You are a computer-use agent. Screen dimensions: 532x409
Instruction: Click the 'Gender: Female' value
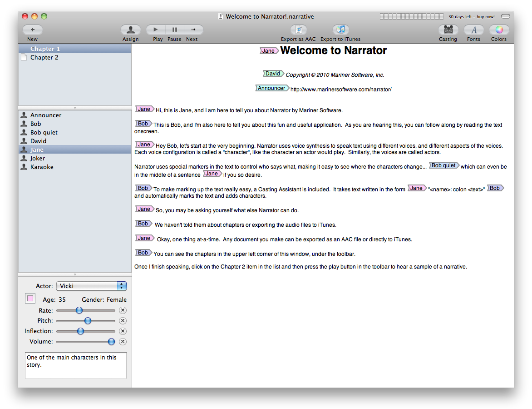pos(104,299)
